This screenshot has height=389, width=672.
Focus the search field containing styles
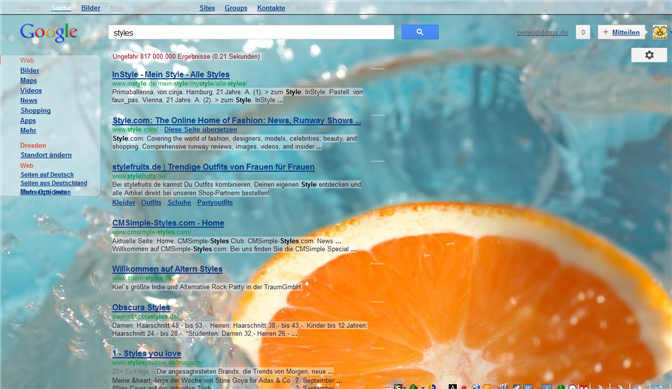252,33
